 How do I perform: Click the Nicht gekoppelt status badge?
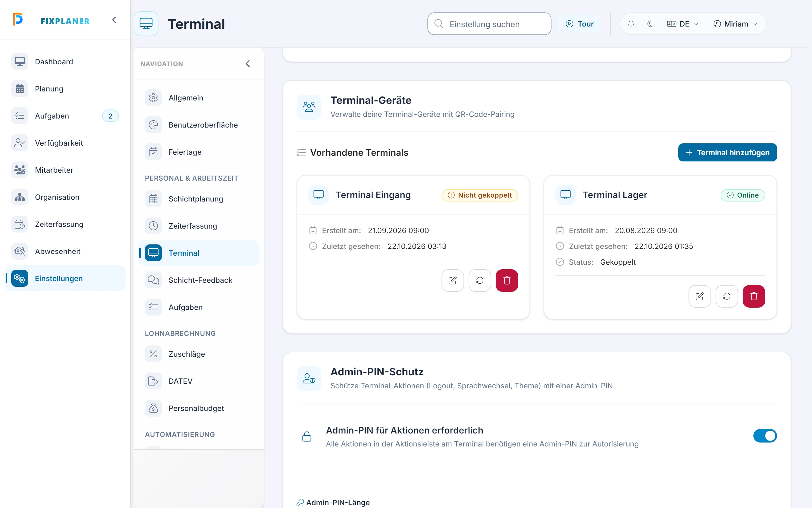pos(480,195)
